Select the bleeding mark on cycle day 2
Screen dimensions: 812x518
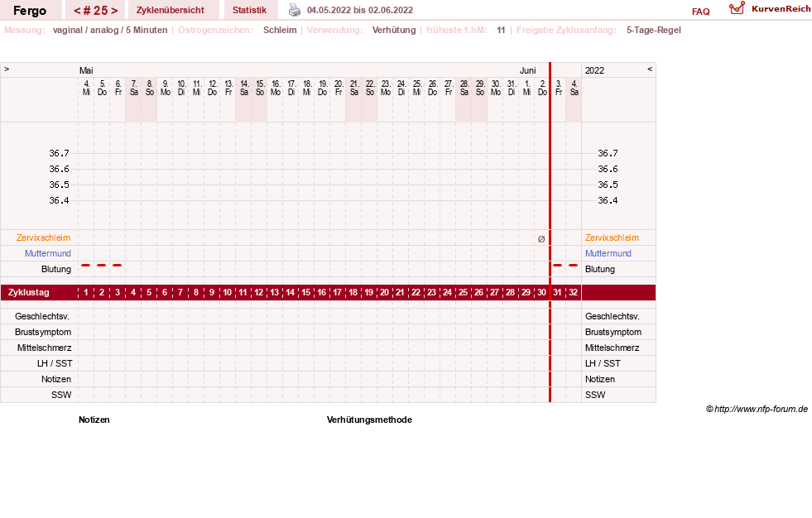[102, 265]
